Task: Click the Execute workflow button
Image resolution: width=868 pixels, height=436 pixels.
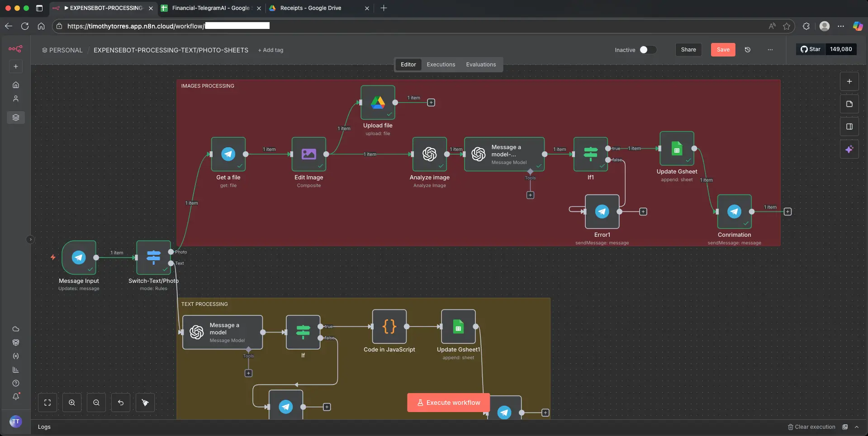Action: (448, 403)
